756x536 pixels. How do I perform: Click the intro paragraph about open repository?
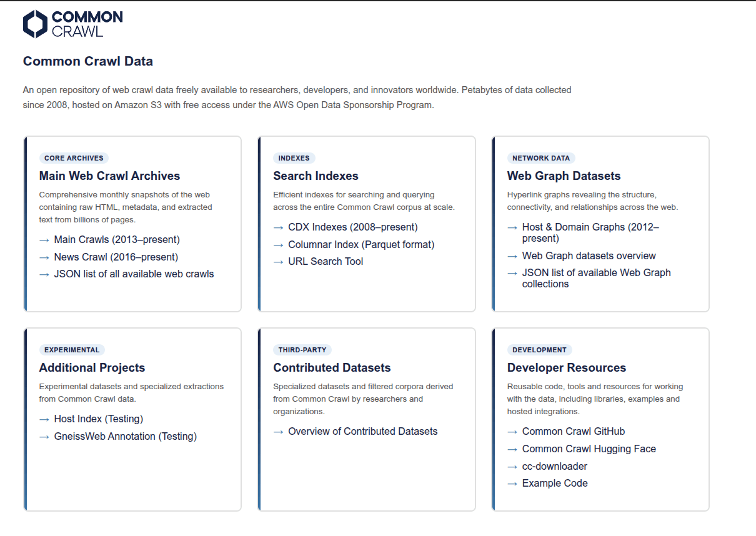tap(297, 97)
